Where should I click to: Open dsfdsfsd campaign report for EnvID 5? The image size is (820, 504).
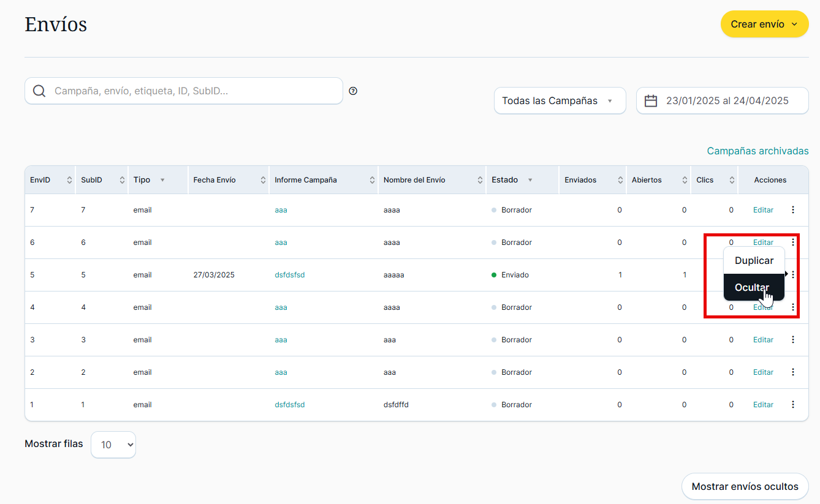[x=289, y=275]
